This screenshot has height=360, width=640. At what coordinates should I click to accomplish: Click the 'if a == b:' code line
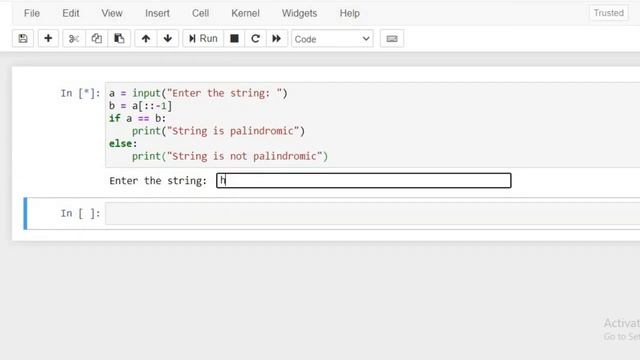coord(137,118)
